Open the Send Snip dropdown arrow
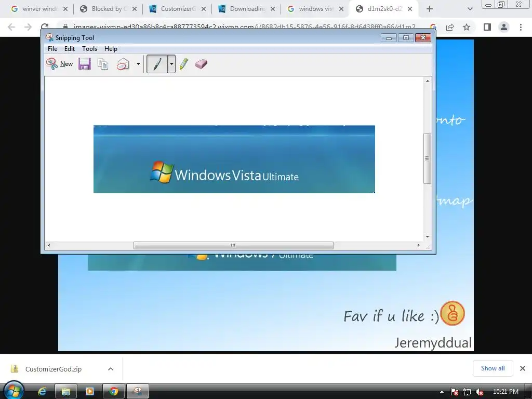The height and width of the screenshot is (399, 532). [138, 64]
